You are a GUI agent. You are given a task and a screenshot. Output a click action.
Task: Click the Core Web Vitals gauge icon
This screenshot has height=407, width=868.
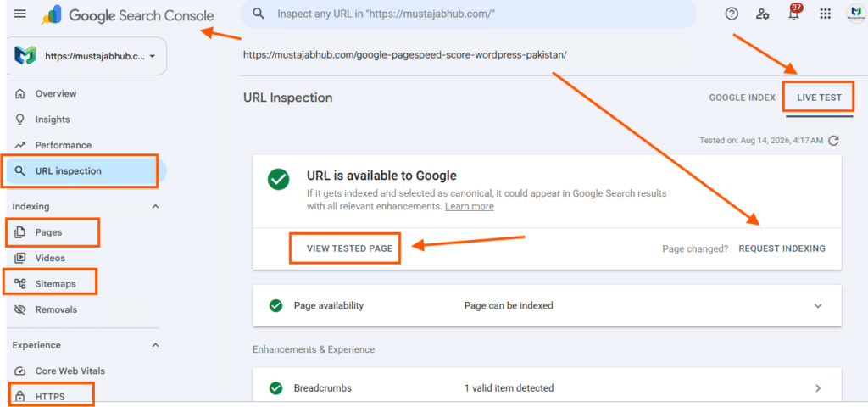[x=20, y=371]
